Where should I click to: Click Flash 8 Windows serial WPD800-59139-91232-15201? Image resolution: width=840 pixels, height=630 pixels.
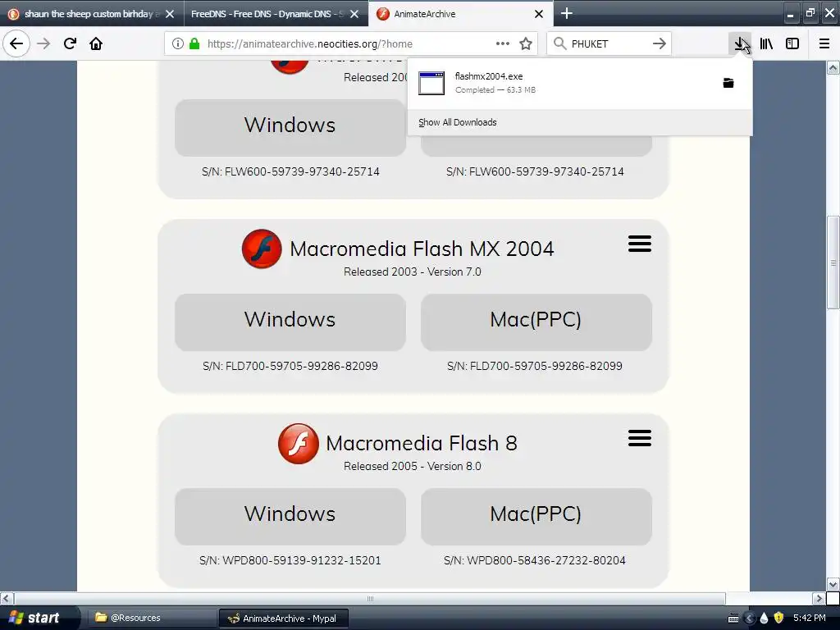(290, 560)
